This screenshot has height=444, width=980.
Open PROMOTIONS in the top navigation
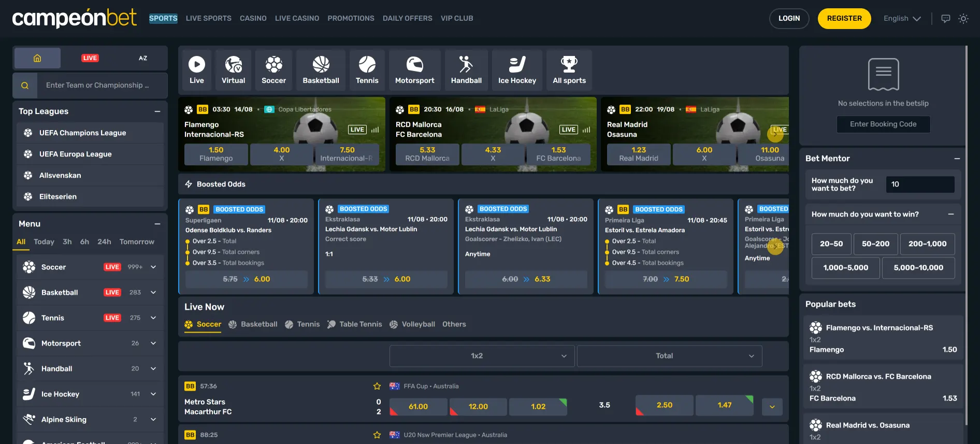pos(351,18)
